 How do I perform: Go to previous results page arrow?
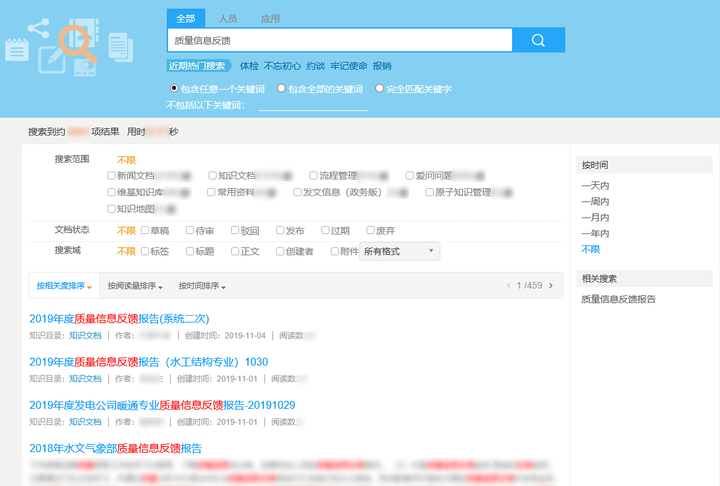click(x=508, y=286)
